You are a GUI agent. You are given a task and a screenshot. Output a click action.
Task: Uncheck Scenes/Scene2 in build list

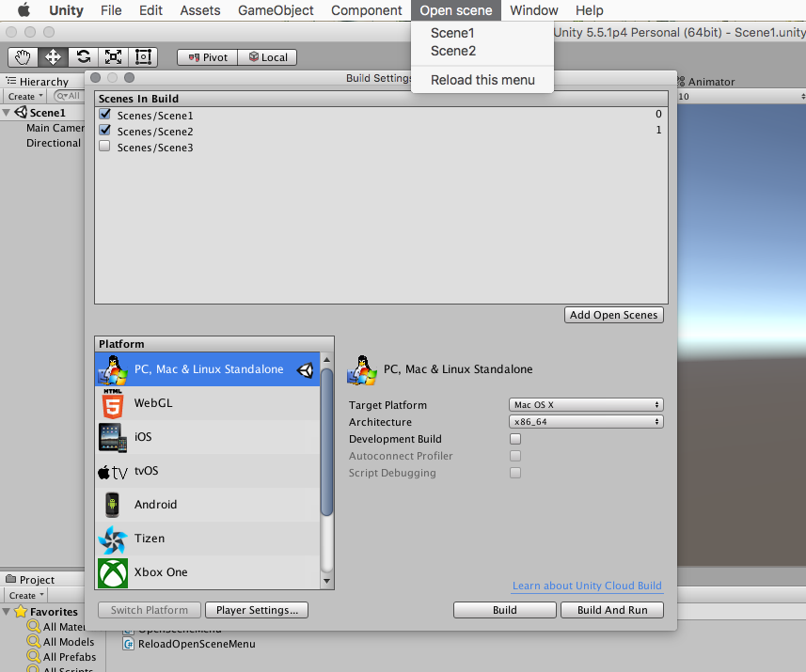click(x=104, y=130)
